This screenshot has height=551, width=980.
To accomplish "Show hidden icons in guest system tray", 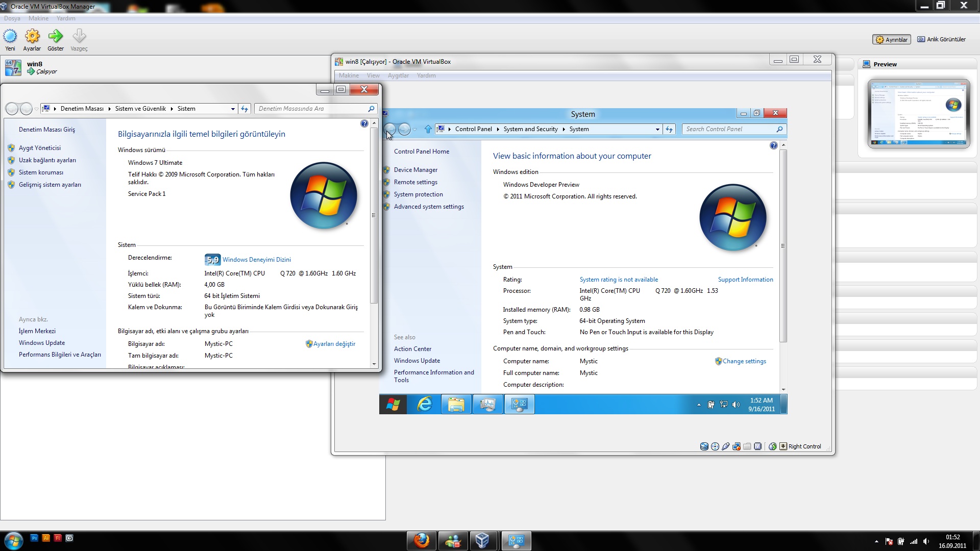I will 699,405.
